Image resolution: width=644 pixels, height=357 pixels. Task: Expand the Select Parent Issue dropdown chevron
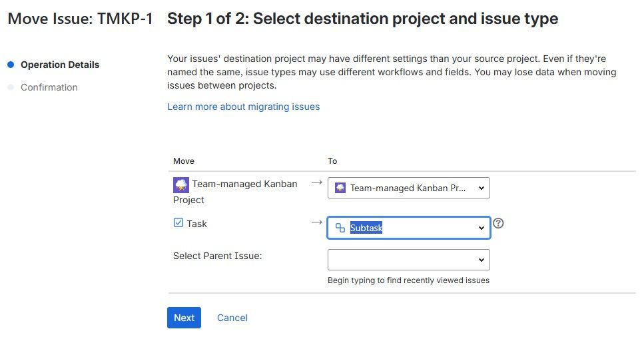click(482, 260)
